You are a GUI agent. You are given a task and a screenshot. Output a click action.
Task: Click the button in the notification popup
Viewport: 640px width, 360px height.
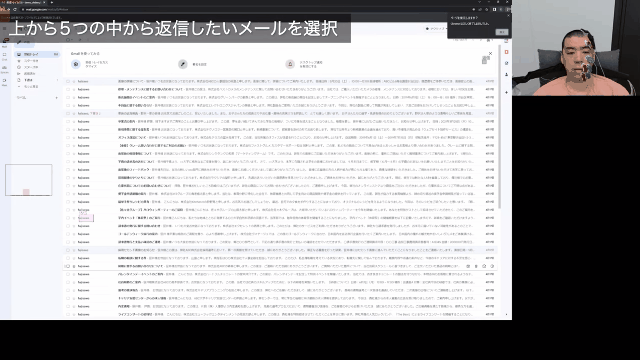tap(502, 32)
